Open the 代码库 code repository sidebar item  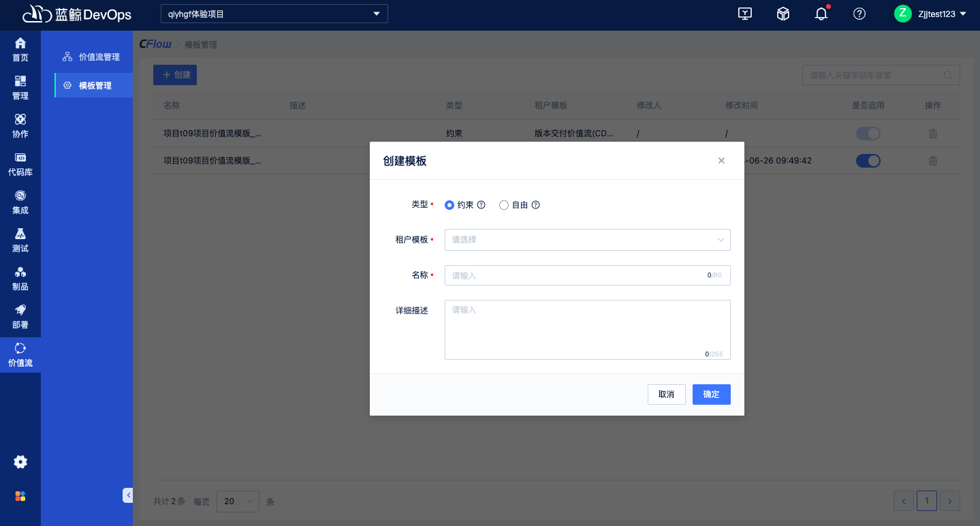pos(20,164)
